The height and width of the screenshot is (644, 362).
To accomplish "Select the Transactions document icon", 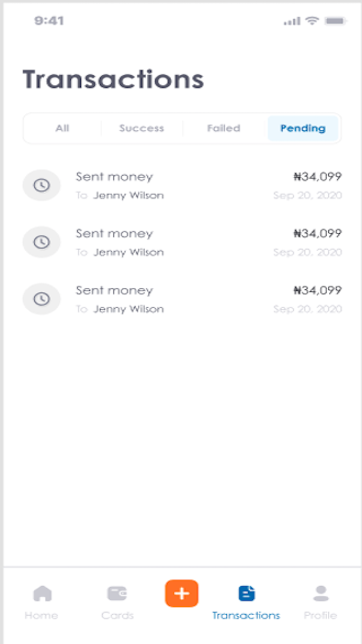I will 247,593.
